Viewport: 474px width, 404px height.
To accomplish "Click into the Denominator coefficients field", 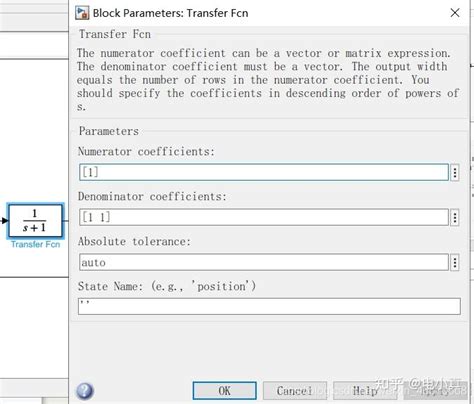I will coord(264,217).
